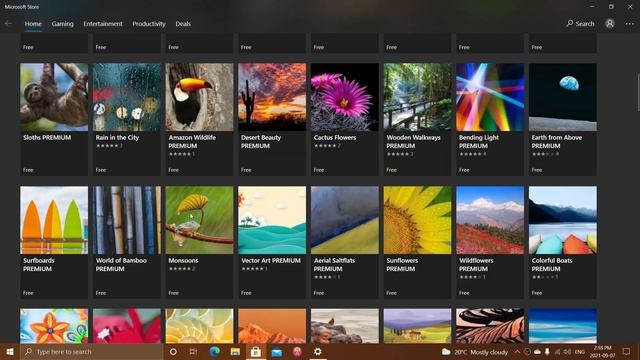Open Wildflowers PREMIUM theme image

[x=490, y=220]
